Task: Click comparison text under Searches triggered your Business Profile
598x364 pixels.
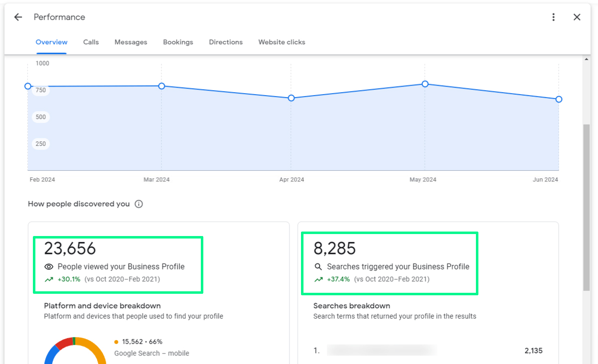Action: coord(392,279)
